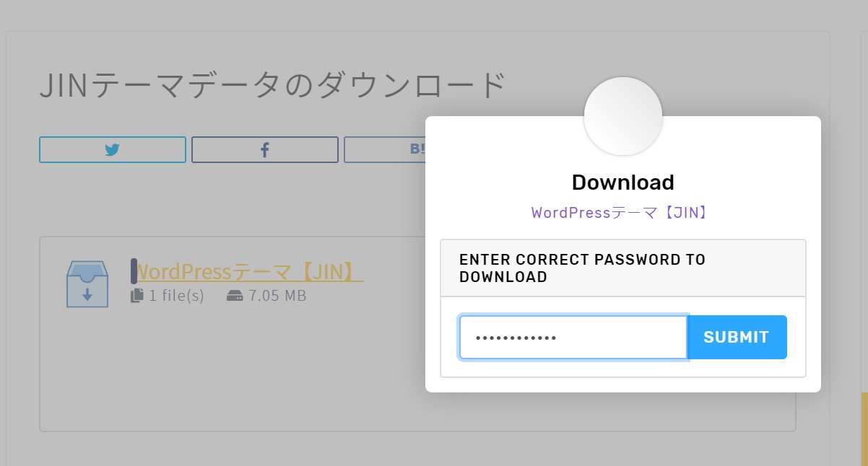
Task: Click the 7.05 MB size label
Action: [x=278, y=296]
